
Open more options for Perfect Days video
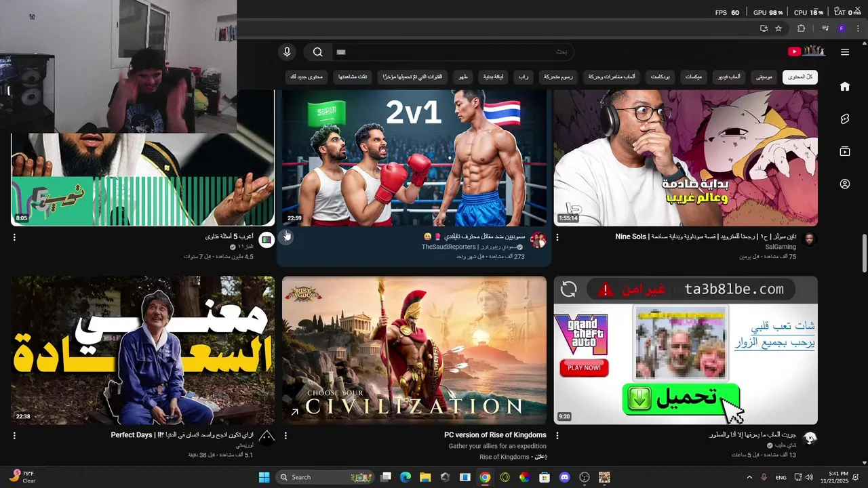click(14, 435)
